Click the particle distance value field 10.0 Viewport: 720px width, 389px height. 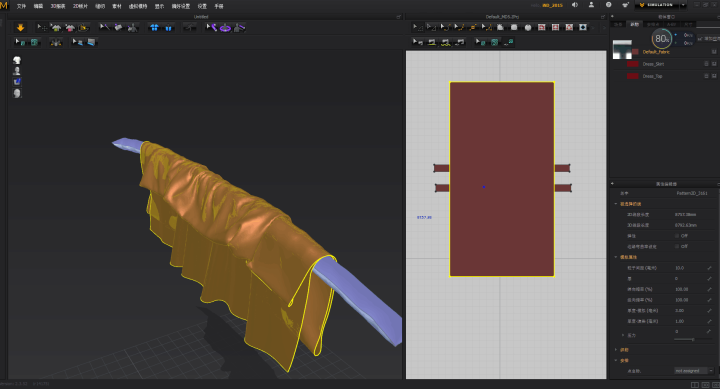[690, 268]
